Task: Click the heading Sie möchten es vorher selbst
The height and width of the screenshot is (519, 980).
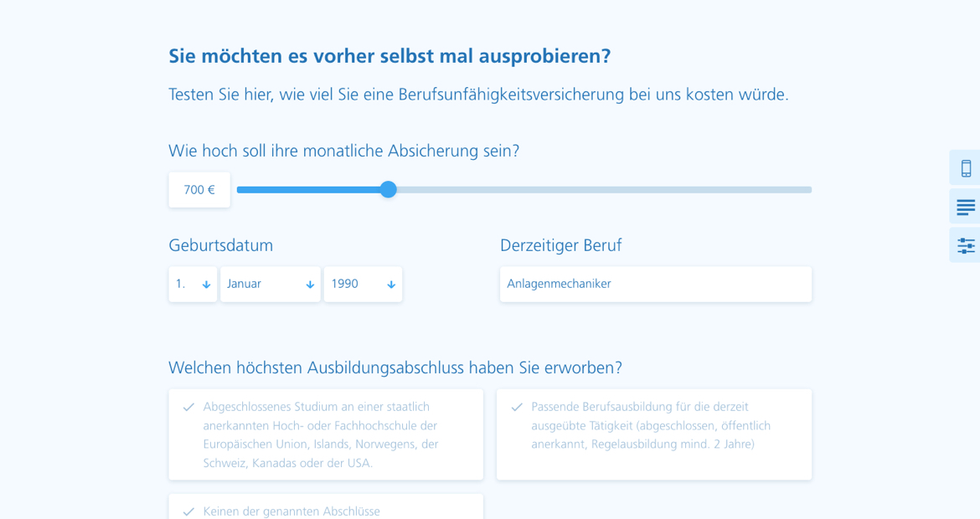Action: [x=389, y=56]
